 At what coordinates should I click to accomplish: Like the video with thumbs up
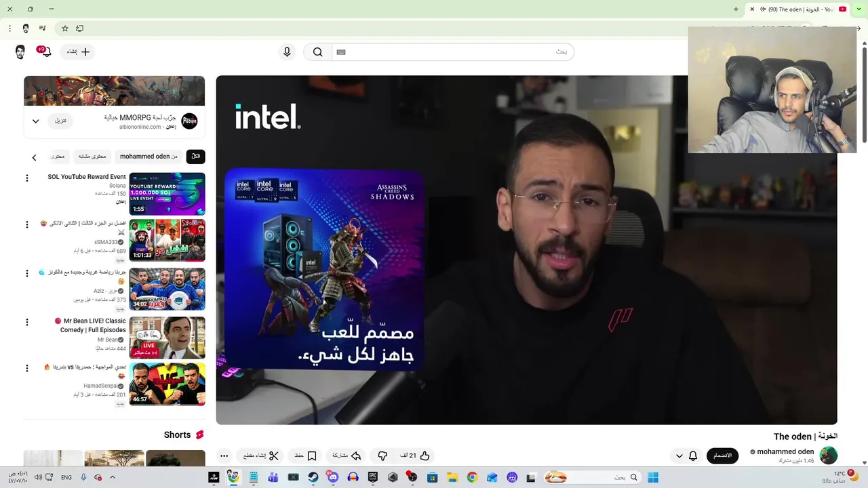[x=415, y=455]
